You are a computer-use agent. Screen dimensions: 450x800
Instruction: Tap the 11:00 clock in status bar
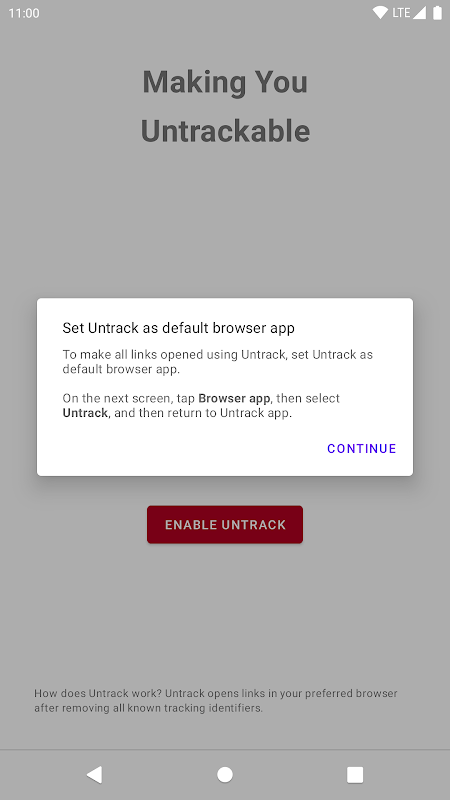(24, 13)
